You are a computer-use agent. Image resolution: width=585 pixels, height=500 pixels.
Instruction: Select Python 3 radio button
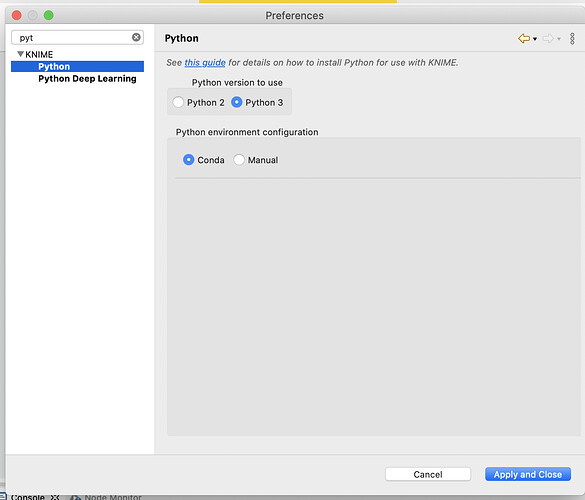[x=237, y=102]
